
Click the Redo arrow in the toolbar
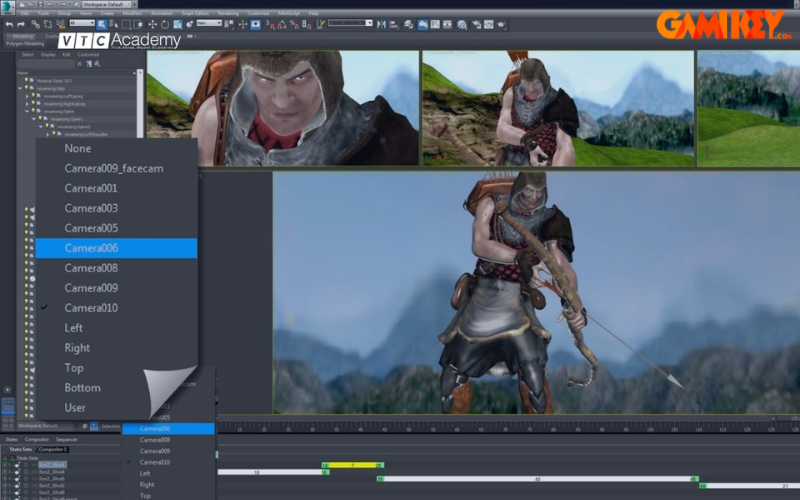pyautogui.click(x=21, y=24)
